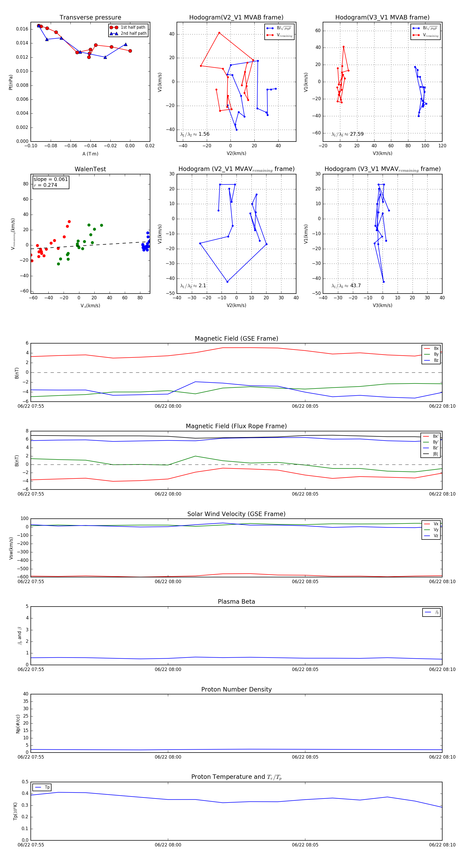Click the 'slope = 0.061' annotation
The image size is (473, 868).
point(50,179)
